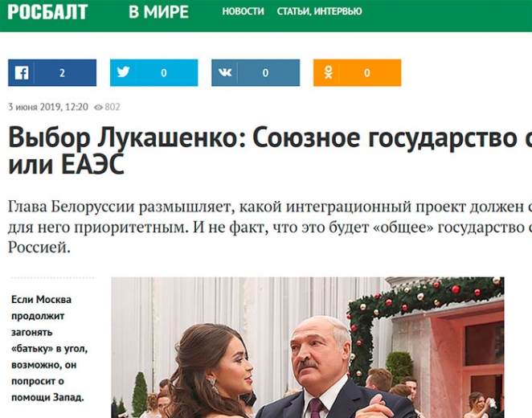Click the VK share count 0
This screenshot has width=532, height=418.
pos(266,73)
